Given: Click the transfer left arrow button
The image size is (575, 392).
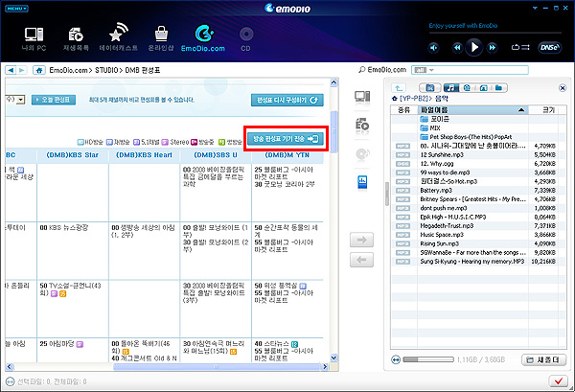Looking at the screenshot, I should pyautogui.click(x=361, y=260).
